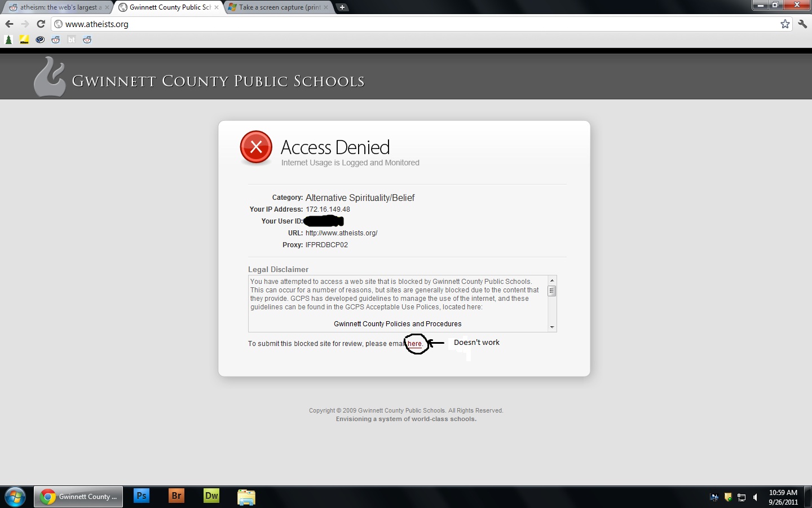Screen dimensions: 812x508
Task: Open the 'bt' bookmark icon
Action: click(x=72, y=40)
